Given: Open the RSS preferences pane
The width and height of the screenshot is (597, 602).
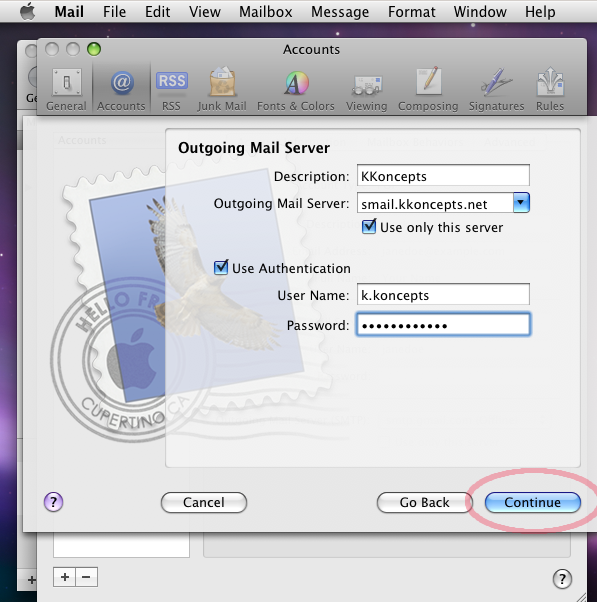Looking at the screenshot, I should pyautogui.click(x=171, y=90).
